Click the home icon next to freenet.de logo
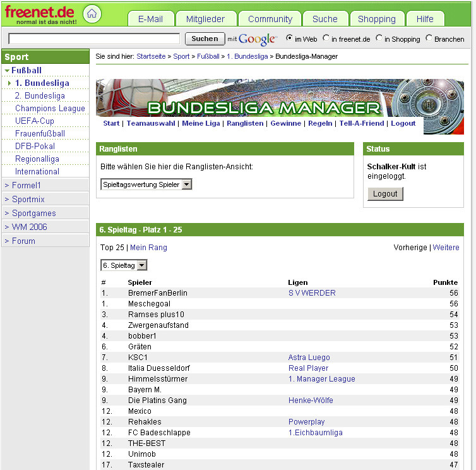The width and height of the screenshot is (476, 470). point(92,14)
